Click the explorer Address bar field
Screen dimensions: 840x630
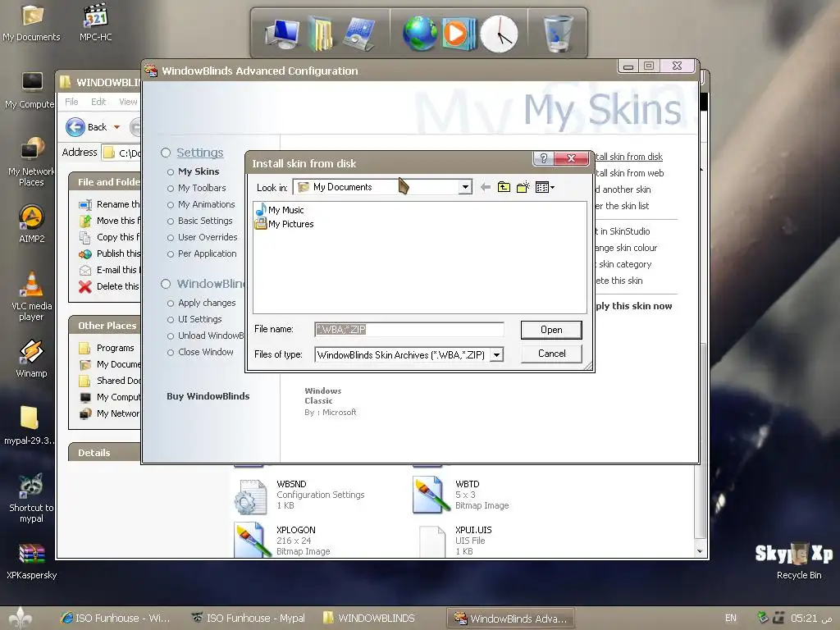[x=122, y=153]
